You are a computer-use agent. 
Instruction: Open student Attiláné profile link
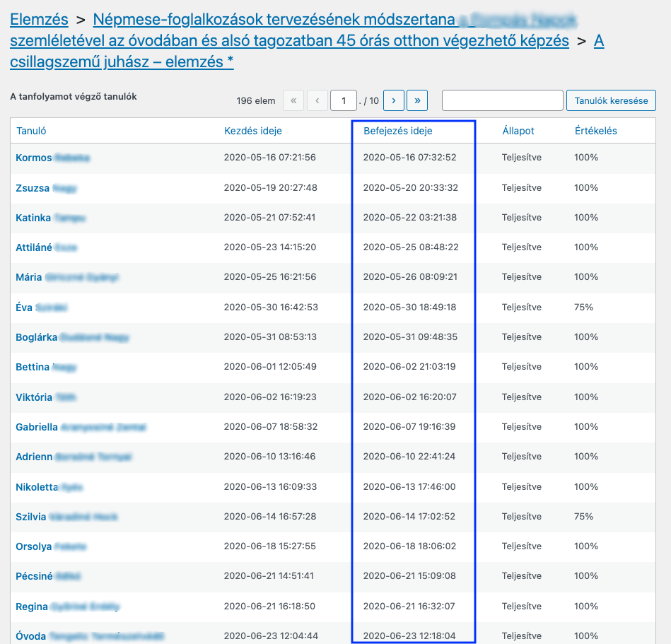coord(46,247)
